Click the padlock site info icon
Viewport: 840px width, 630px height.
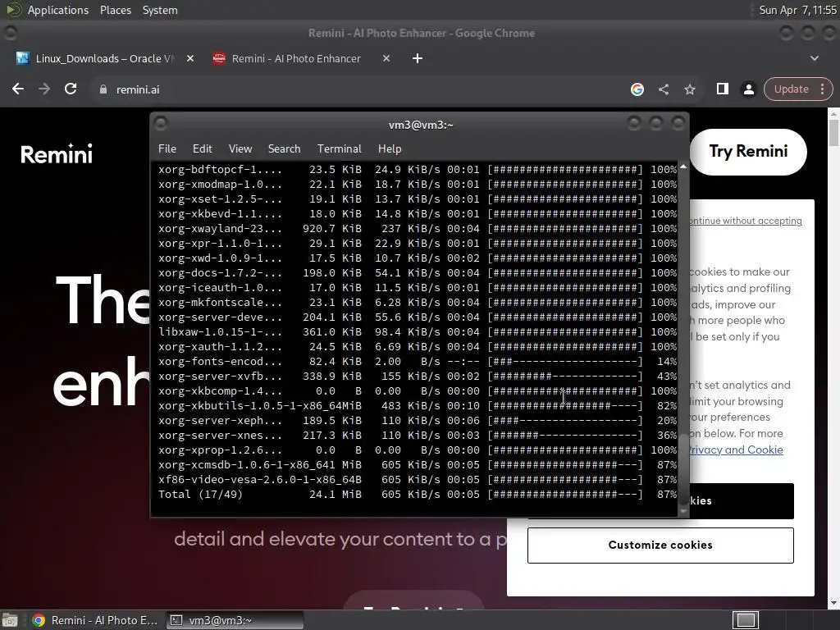[x=103, y=89]
